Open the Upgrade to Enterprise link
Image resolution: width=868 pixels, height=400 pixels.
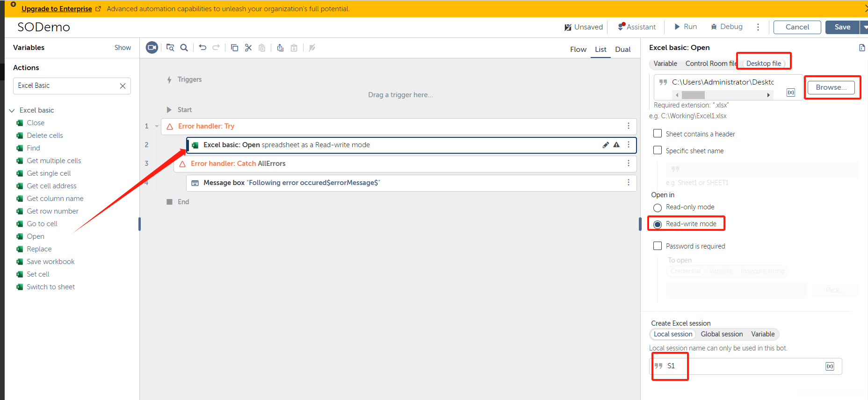(57, 9)
